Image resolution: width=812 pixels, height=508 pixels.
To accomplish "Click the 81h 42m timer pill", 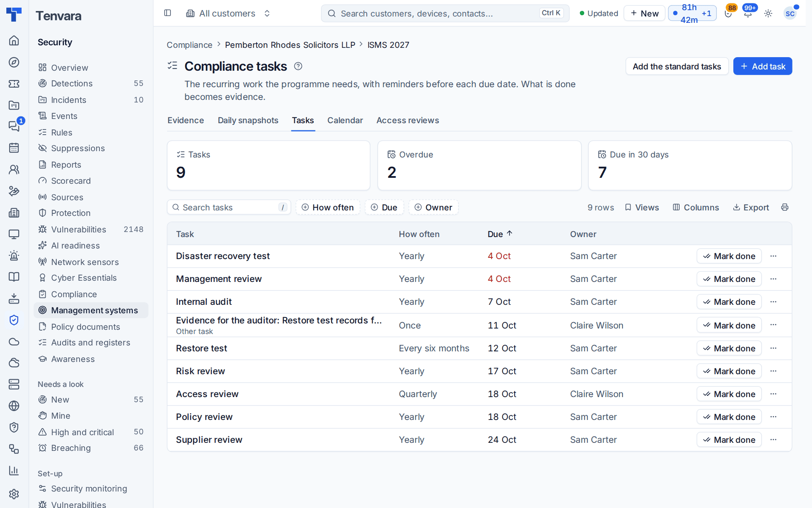I will [x=692, y=14].
